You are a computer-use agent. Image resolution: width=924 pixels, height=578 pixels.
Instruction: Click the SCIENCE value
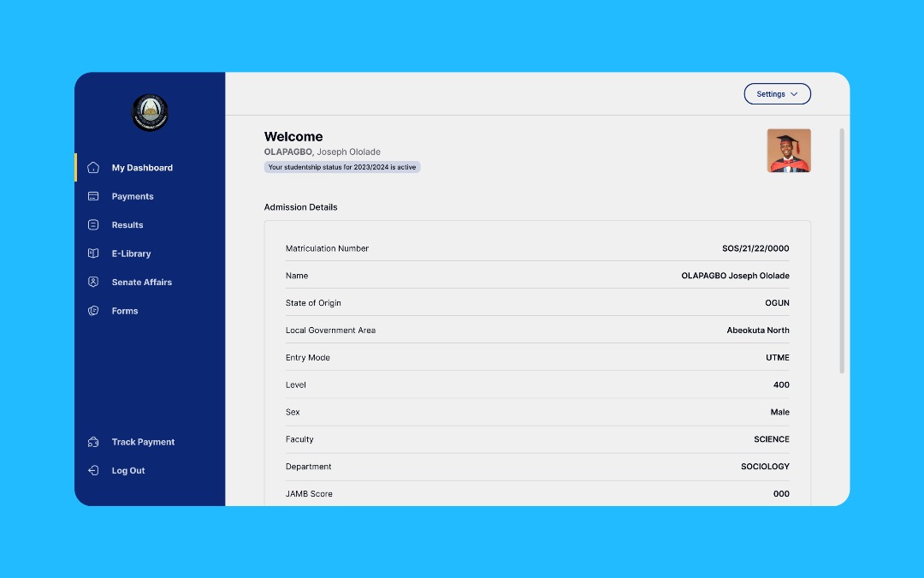pos(772,439)
